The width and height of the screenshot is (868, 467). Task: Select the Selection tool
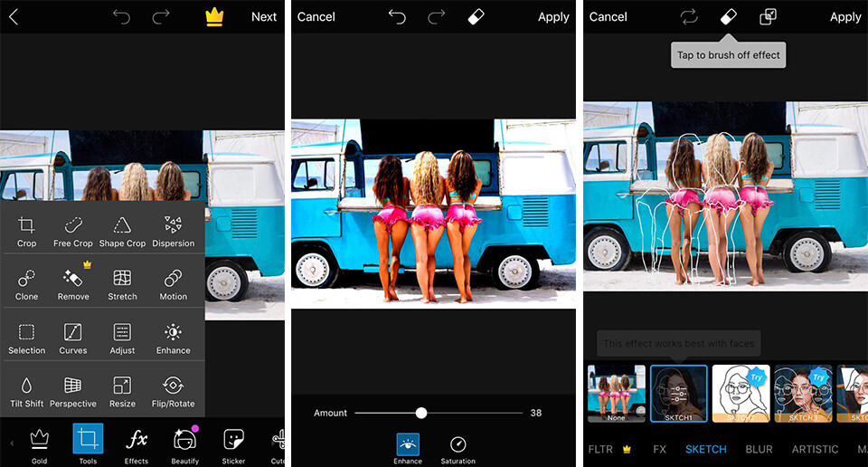(x=26, y=338)
